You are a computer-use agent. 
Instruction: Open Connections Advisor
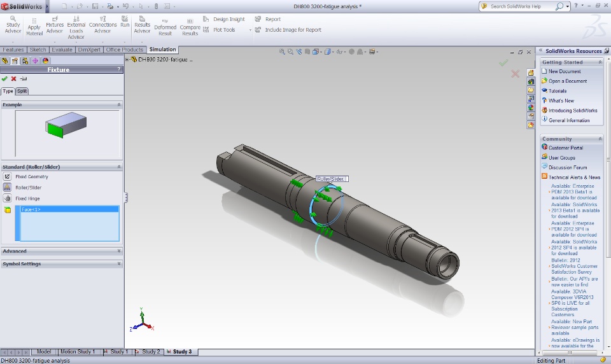point(102,25)
